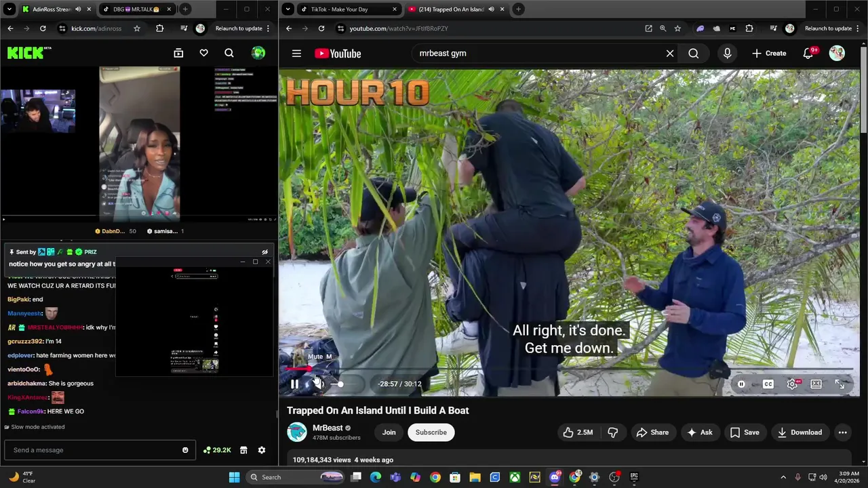
Task: Mute the AdinRoss Stream tab audio
Action: coord(78,9)
